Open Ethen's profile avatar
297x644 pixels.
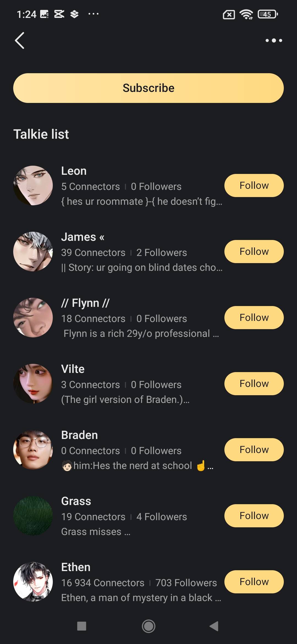pos(33,582)
